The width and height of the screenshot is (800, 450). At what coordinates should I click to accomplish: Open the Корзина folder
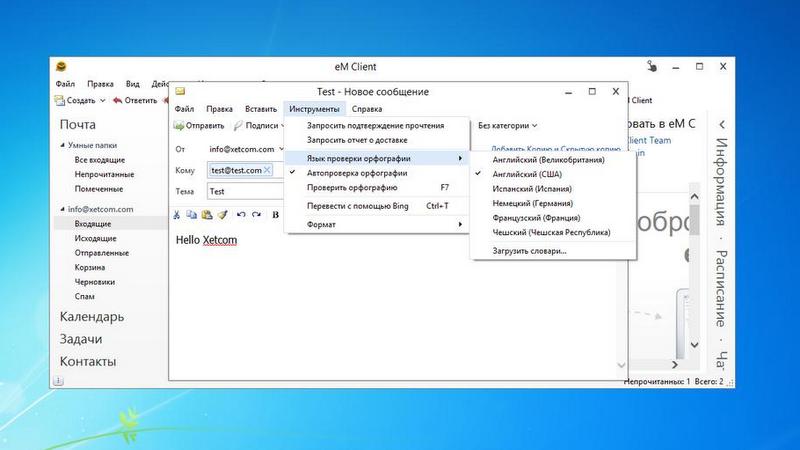(x=89, y=267)
